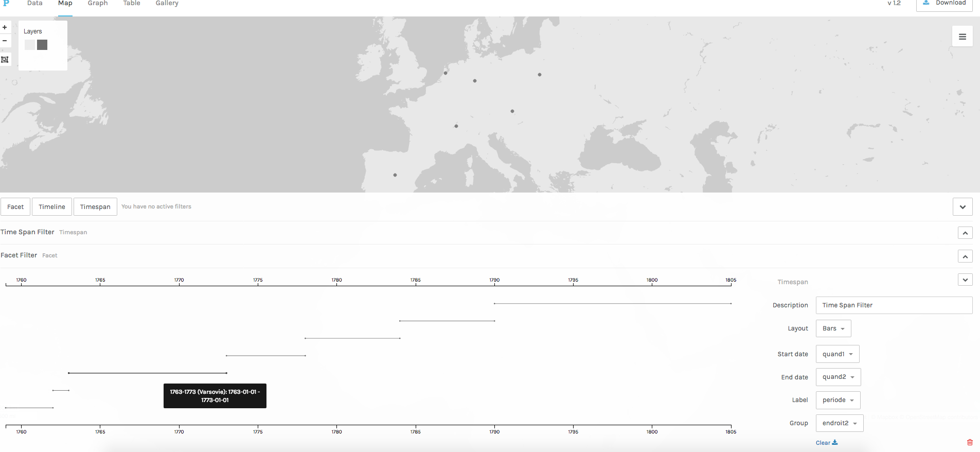Click the Download button
Image resolution: width=980 pixels, height=452 pixels.
944,4
